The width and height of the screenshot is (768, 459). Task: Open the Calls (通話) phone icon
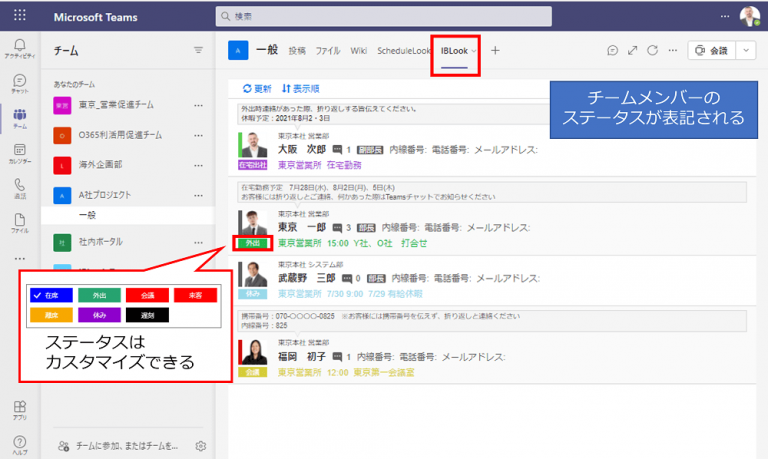(x=20, y=187)
